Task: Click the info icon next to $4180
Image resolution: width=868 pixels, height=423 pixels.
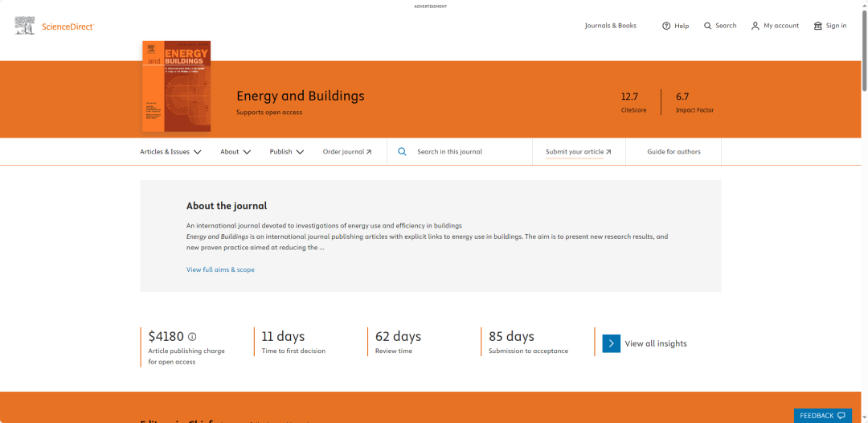Action: pos(192,337)
